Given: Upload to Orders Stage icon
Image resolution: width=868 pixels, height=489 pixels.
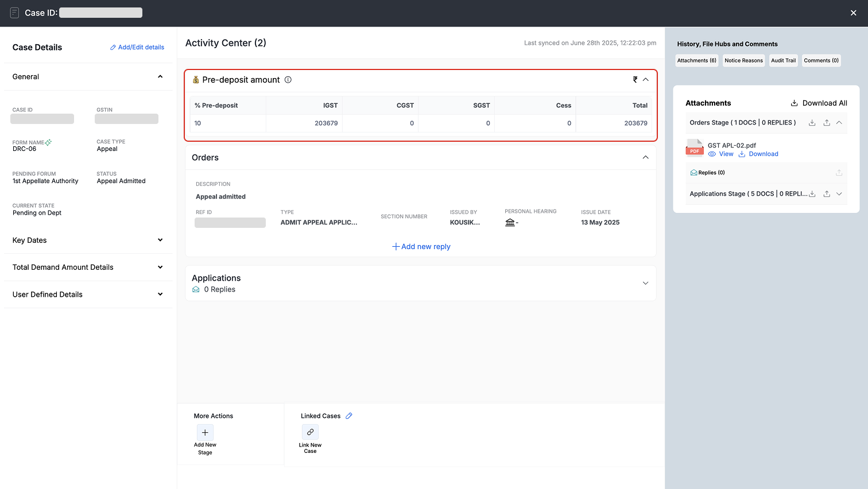Looking at the screenshot, I should pos(827,123).
